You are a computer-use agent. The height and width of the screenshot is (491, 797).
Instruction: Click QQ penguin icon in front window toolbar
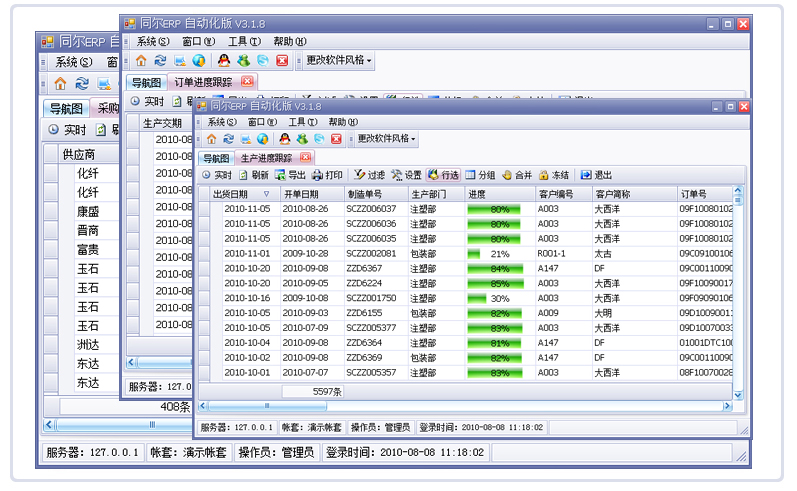point(285,139)
